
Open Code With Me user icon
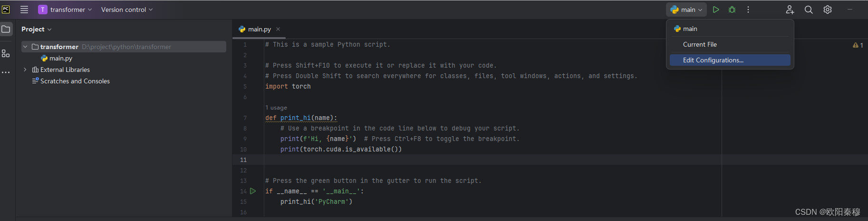790,10
